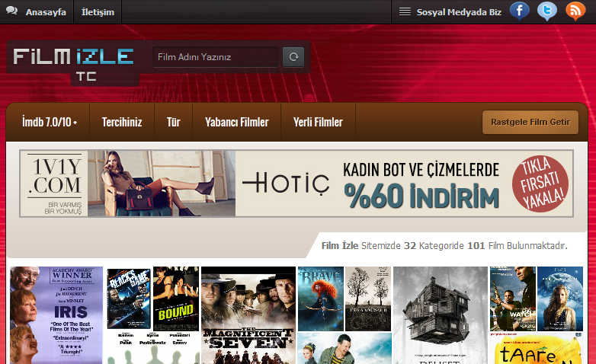Click the Film İzle TC logo

coord(73,63)
